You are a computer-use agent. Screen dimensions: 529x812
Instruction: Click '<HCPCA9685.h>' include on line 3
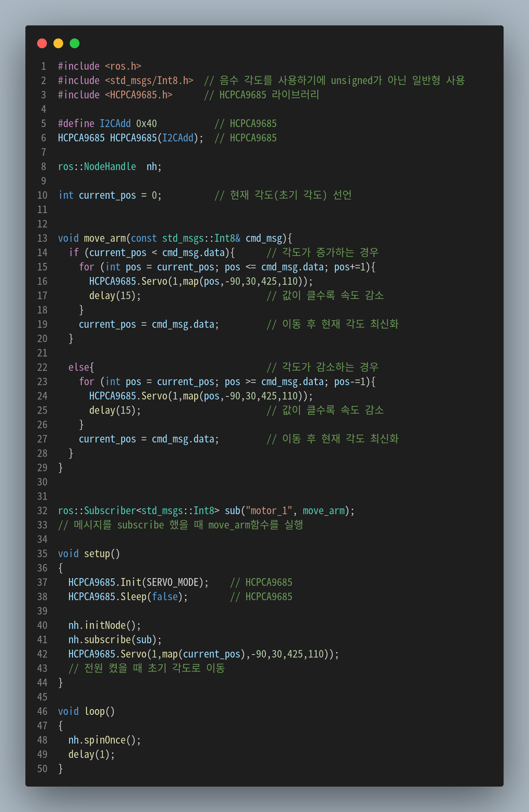pos(138,95)
